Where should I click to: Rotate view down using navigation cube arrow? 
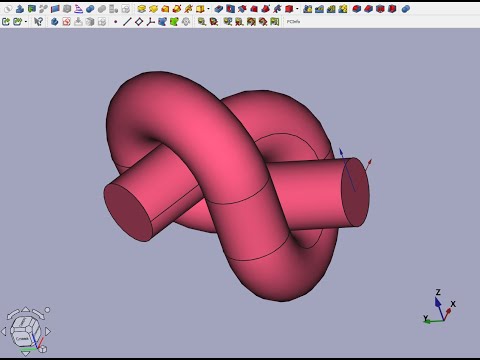(x=26, y=353)
